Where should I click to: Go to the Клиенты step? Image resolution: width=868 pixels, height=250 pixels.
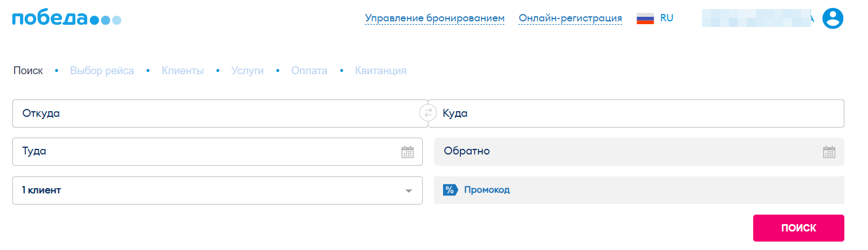[182, 71]
